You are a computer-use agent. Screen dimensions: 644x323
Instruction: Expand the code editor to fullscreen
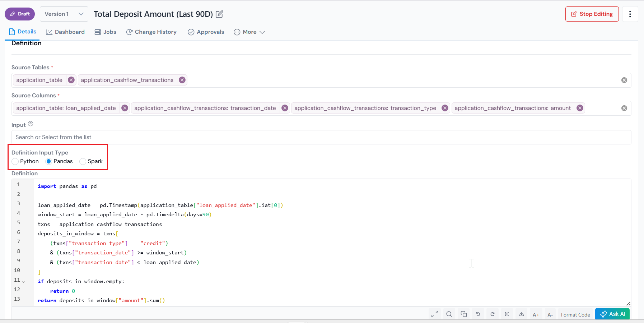[435, 314]
